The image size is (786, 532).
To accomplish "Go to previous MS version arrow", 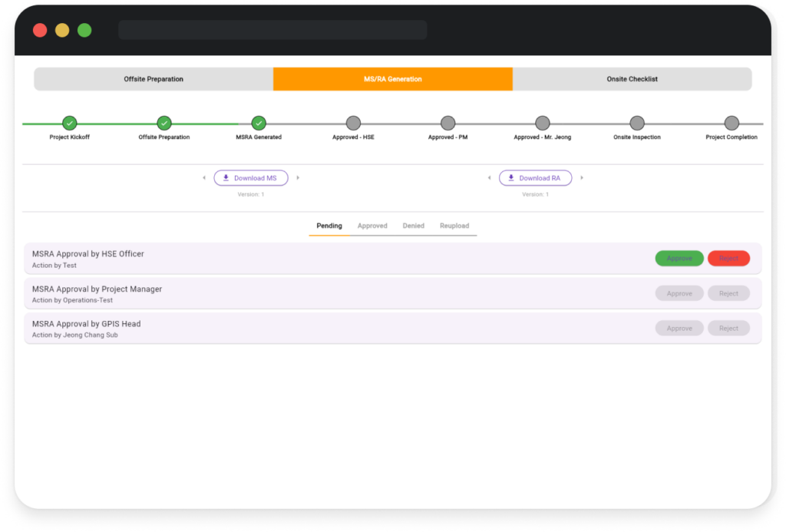I will tap(204, 178).
